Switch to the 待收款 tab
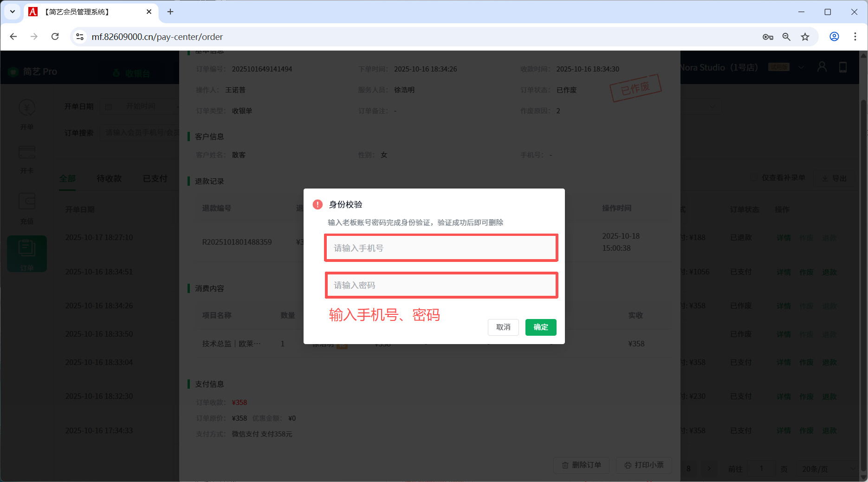This screenshot has width=868, height=482. click(x=109, y=178)
